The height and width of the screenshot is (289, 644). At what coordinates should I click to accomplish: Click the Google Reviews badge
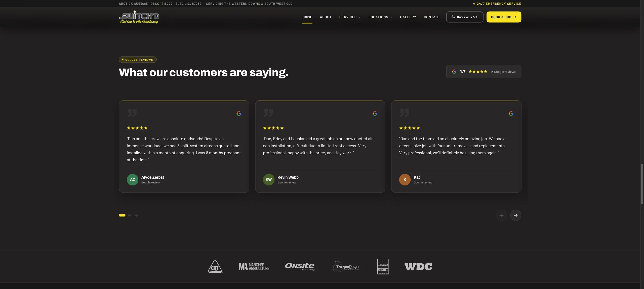138,60
